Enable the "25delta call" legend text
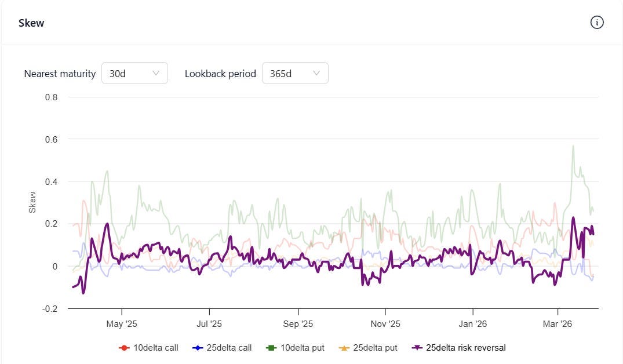This screenshot has height=364, width=623. pos(228,348)
